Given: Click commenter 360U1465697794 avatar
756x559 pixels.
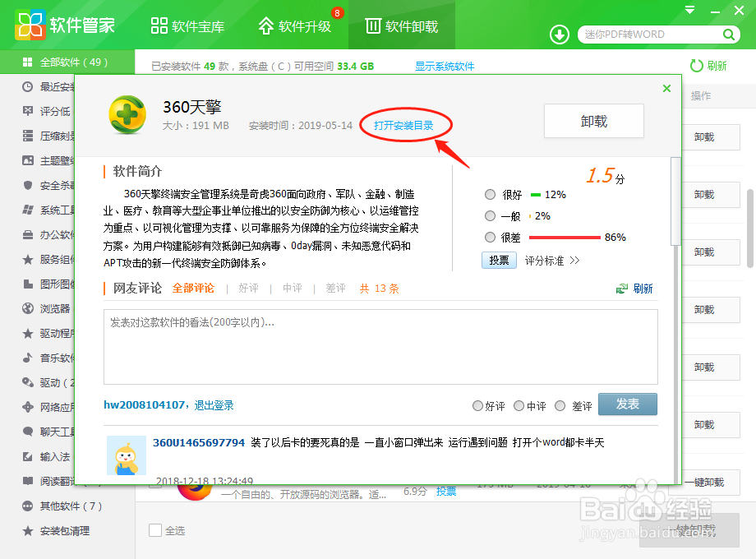Looking at the screenshot, I should (127, 455).
